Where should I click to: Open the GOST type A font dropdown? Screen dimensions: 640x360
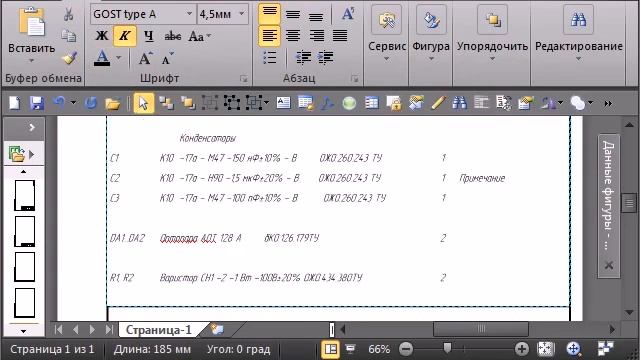coord(189,14)
